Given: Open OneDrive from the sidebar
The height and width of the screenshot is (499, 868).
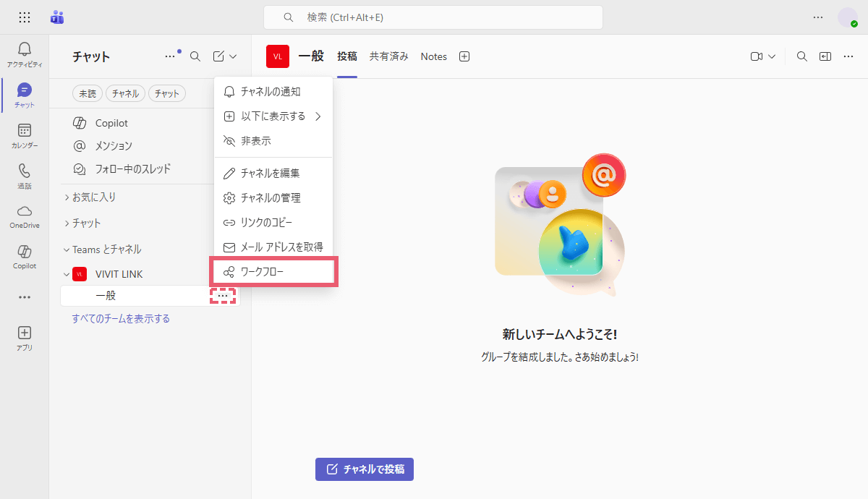Looking at the screenshot, I should [x=24, y=216].
